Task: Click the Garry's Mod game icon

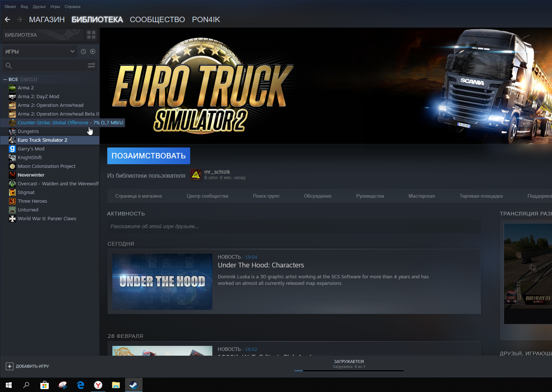Action: tap(12, 149)
